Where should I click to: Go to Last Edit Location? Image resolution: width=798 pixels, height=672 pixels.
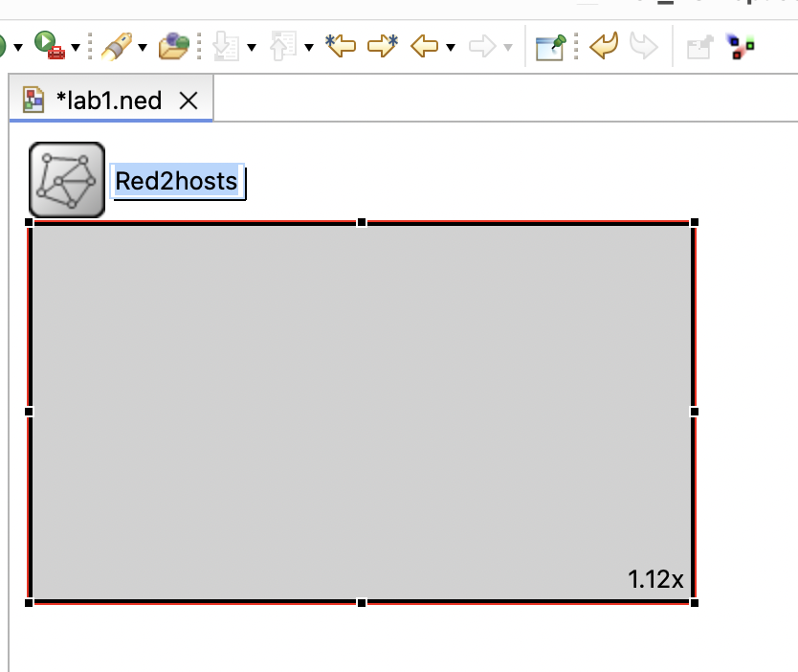341,46
